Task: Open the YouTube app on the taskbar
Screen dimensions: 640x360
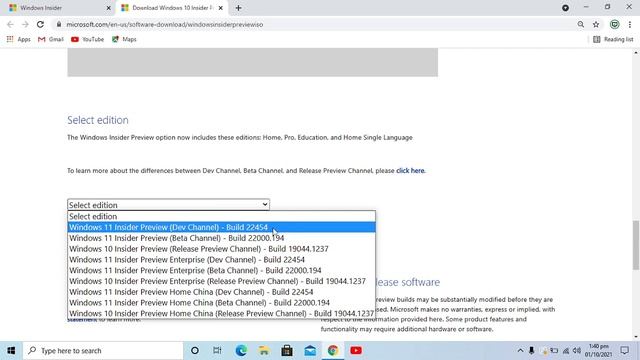Action: [356, 351]
